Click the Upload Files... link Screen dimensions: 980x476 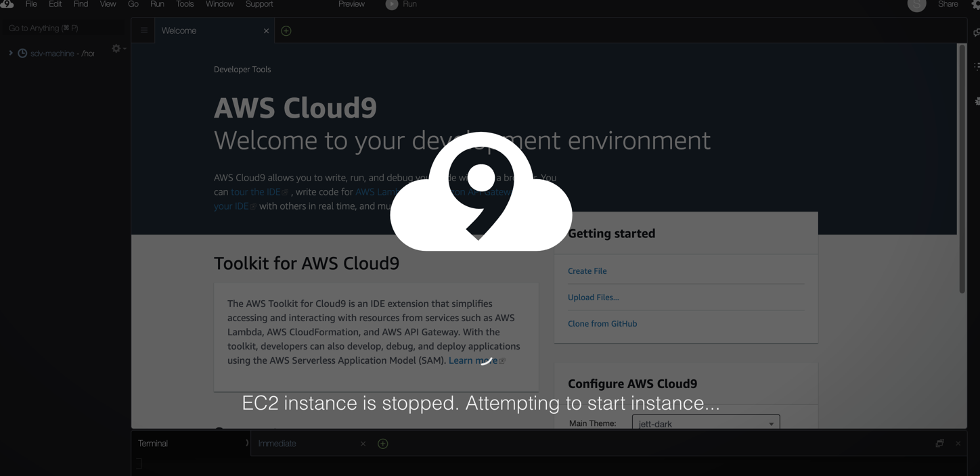point(593,297)
